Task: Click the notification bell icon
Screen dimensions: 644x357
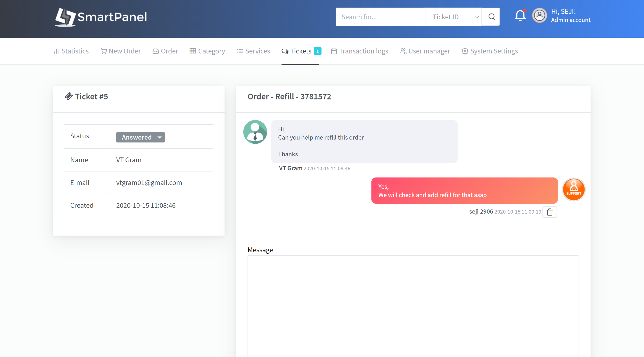Action: coord(520,16)
